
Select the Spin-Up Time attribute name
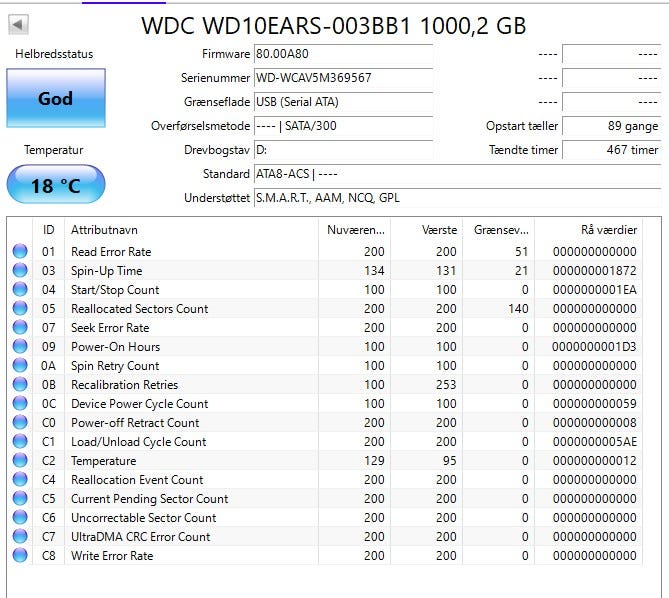pos(107,271)
